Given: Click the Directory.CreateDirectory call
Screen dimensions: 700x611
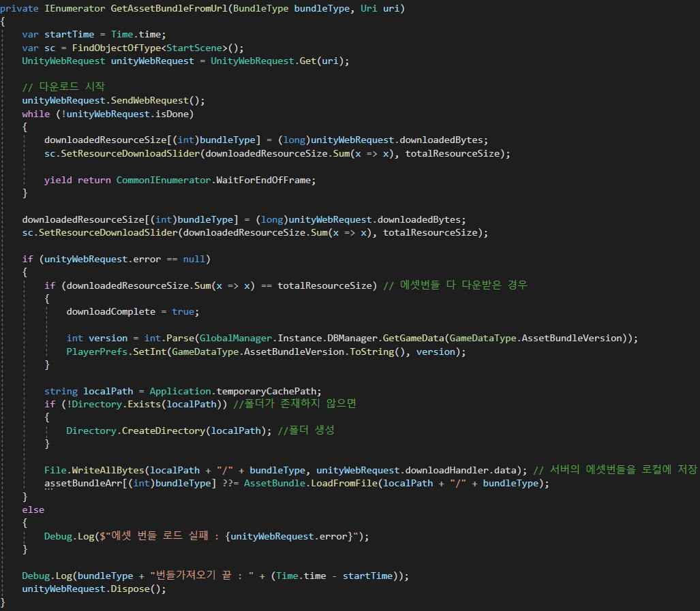Looking at the screenshot, I should pos(136,430).
